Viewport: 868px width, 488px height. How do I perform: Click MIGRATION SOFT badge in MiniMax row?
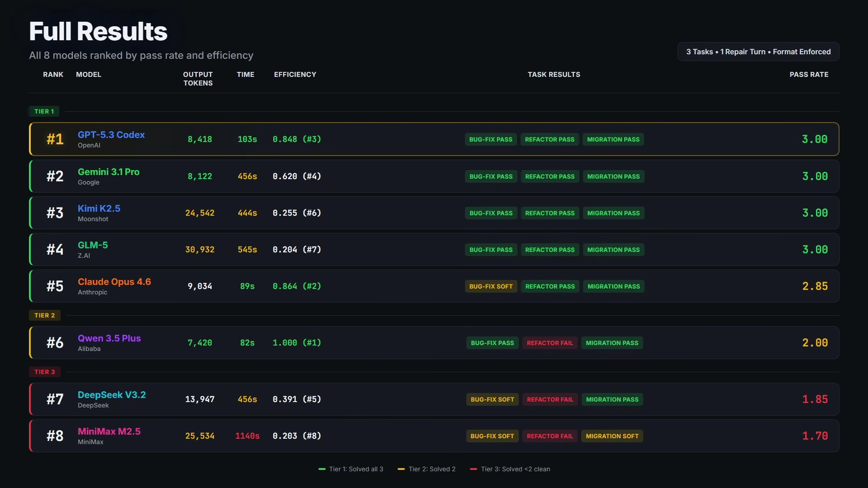point(612,436)
